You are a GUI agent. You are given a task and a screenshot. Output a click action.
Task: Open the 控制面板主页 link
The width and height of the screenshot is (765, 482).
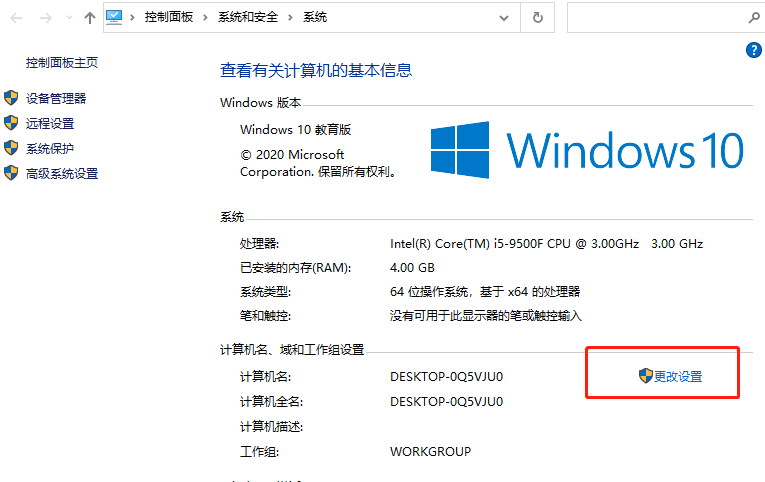coord(62,62)
